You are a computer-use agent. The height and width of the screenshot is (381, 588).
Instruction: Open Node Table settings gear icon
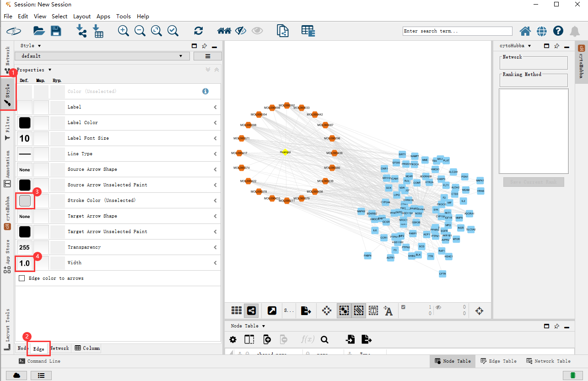point(233,339)
